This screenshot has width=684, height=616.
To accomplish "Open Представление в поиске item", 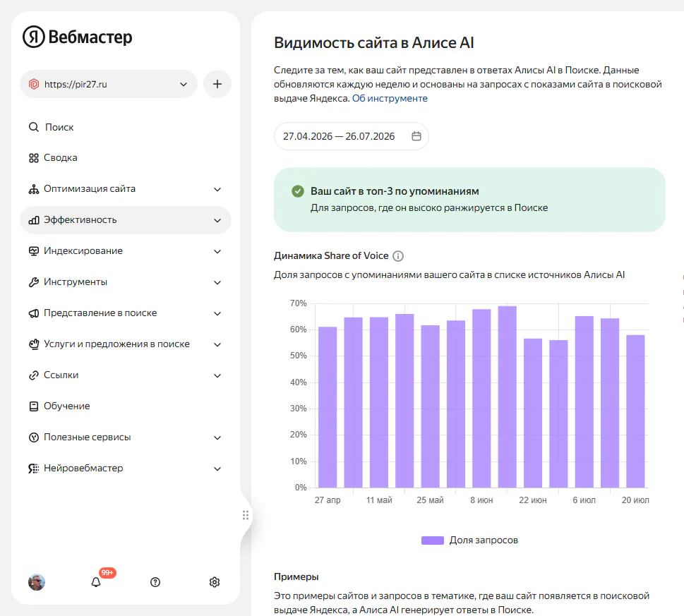I will (126, 313).
